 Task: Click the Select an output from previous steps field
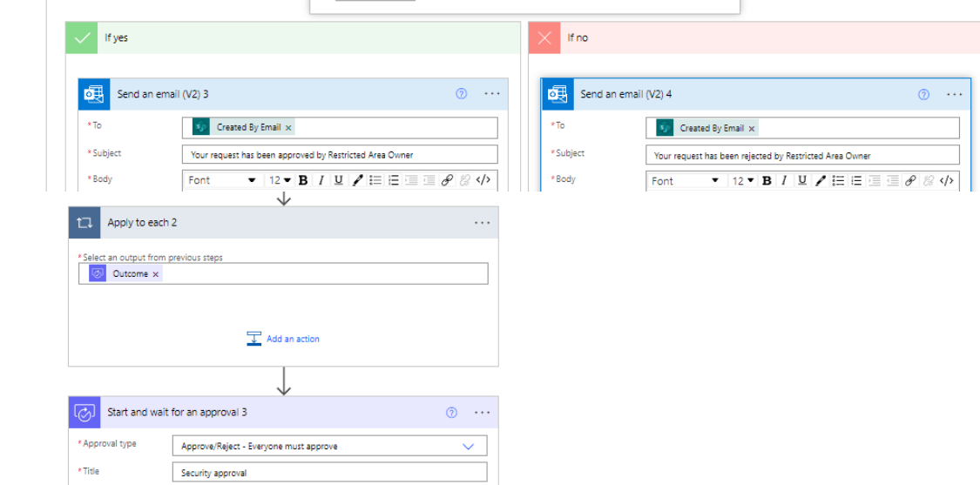coord(283,273)
